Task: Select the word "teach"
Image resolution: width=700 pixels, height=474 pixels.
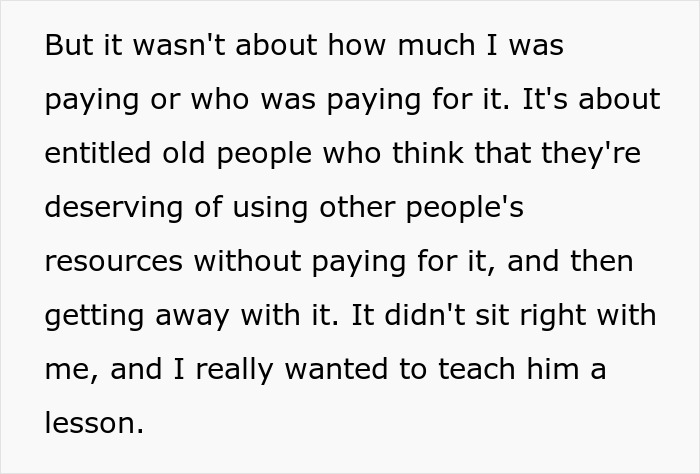Action: [x=477, y=369]
